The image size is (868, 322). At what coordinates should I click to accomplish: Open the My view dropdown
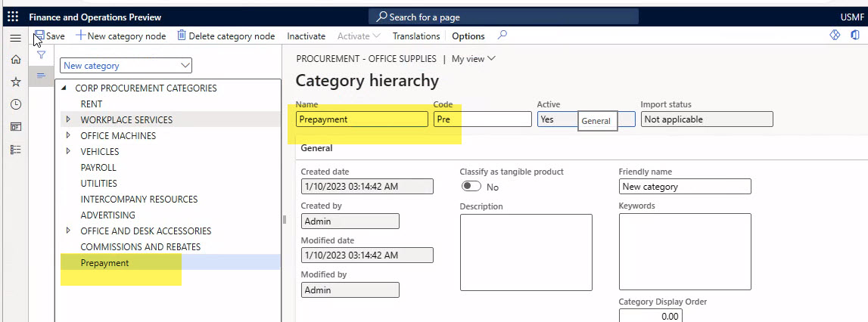tap(473, 59)
